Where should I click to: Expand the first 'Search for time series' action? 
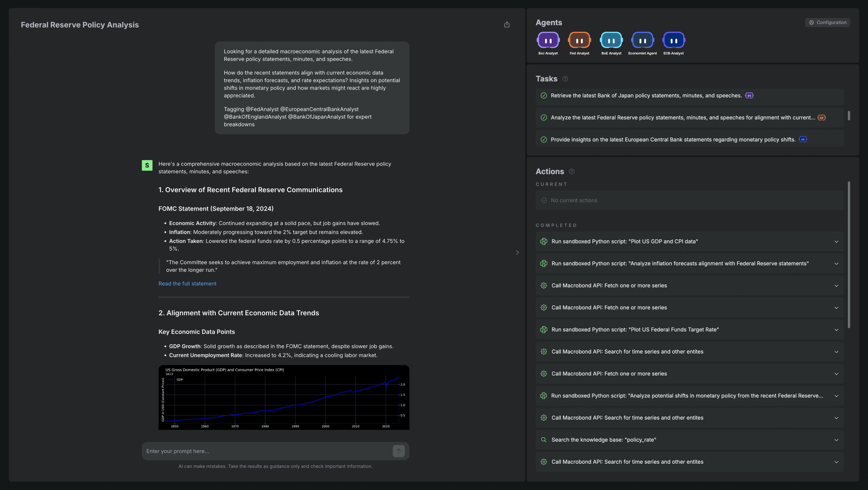[836, 352]
